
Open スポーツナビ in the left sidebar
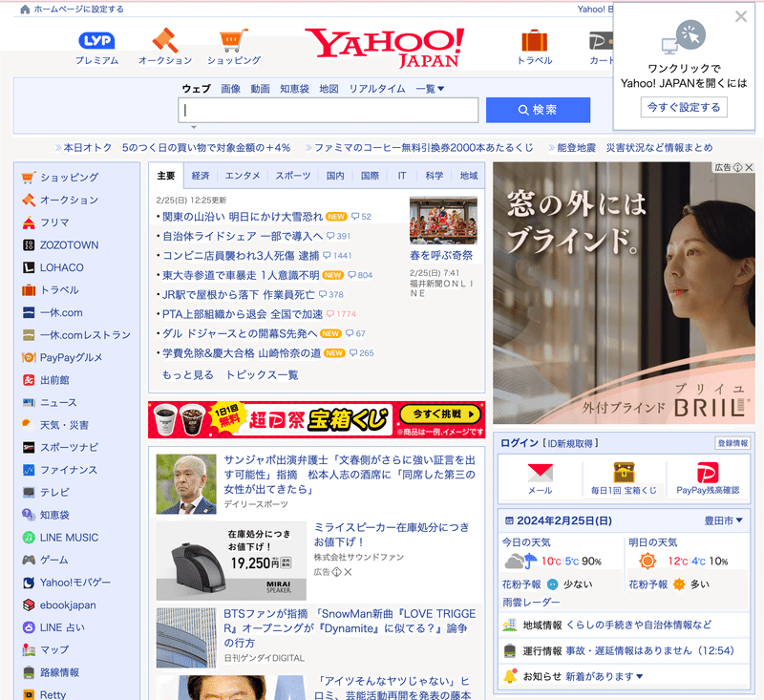tap(69, 447)
